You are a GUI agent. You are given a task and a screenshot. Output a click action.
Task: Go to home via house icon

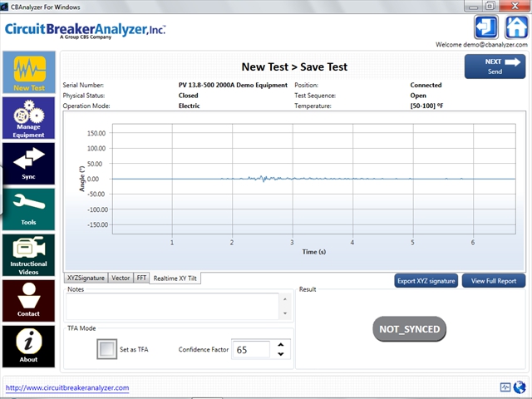tap(516, 27)
